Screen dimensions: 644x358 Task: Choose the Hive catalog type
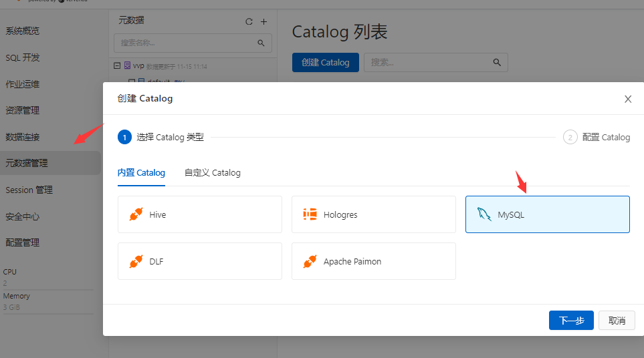click(199, 214)
